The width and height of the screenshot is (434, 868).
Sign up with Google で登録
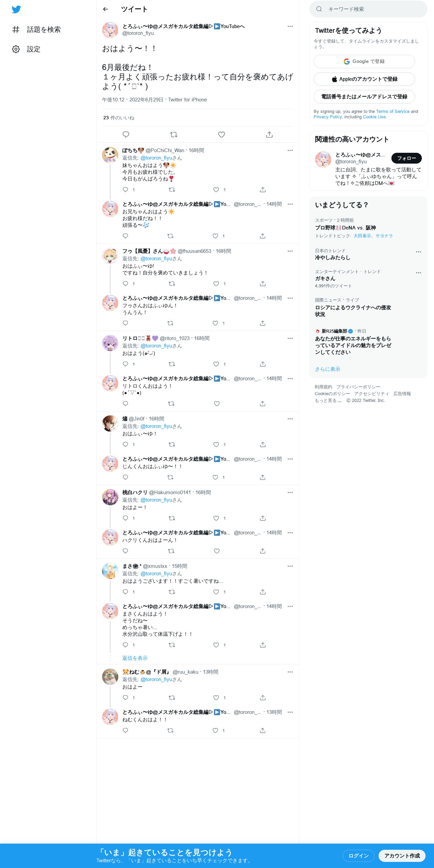click(x=364, y=62)
